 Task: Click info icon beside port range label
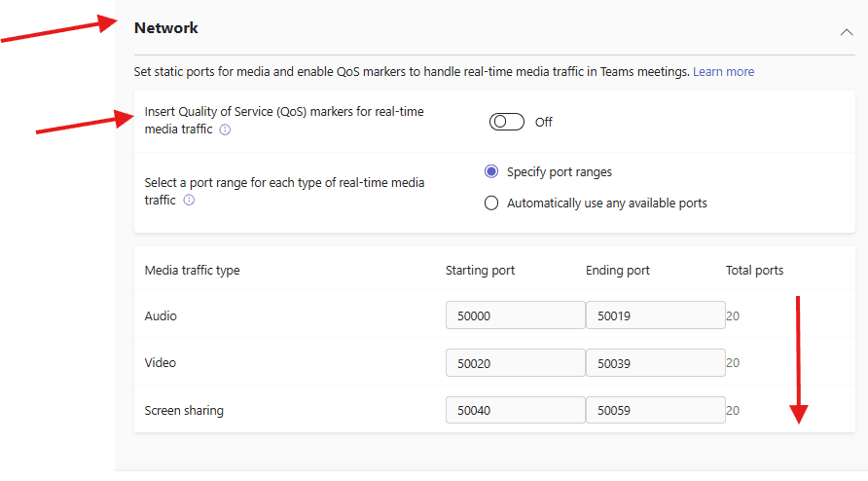(189, 201)
